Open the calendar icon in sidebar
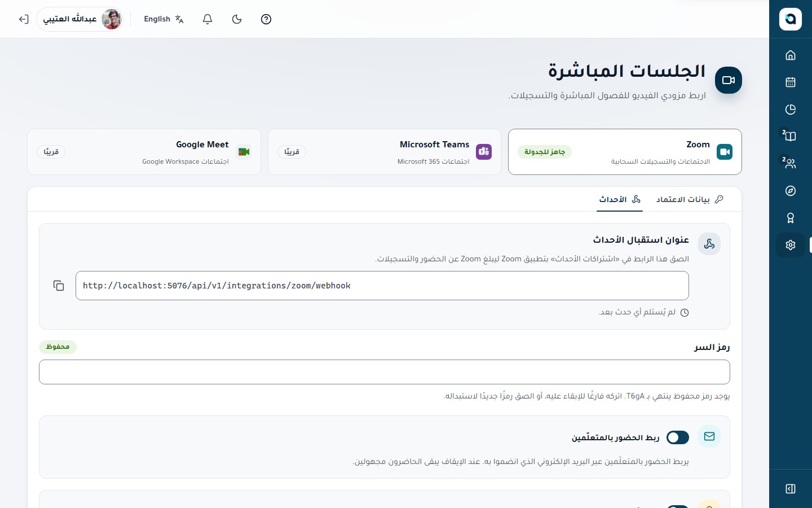812x508 pixels. 791,82
